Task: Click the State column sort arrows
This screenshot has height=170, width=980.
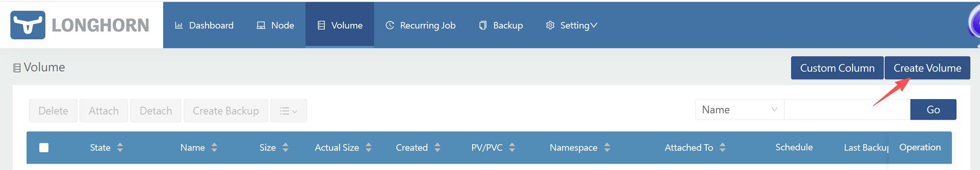Action: [x=120, y=147]
